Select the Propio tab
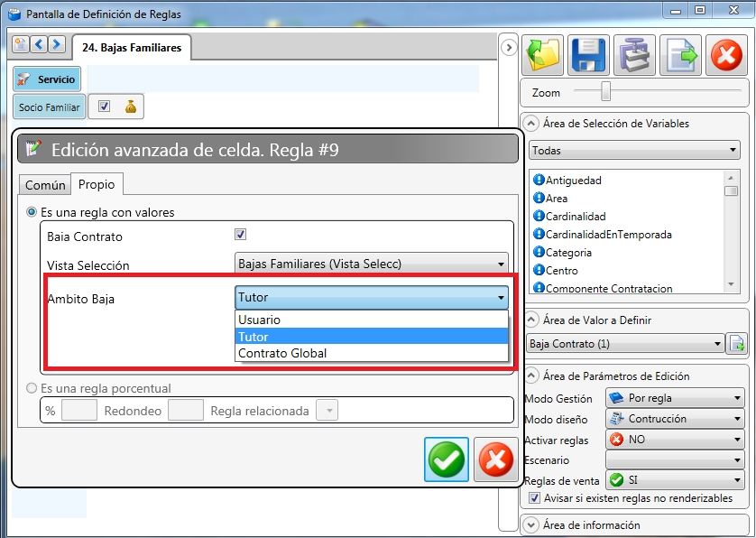756x538 pixels. point(97,184)
